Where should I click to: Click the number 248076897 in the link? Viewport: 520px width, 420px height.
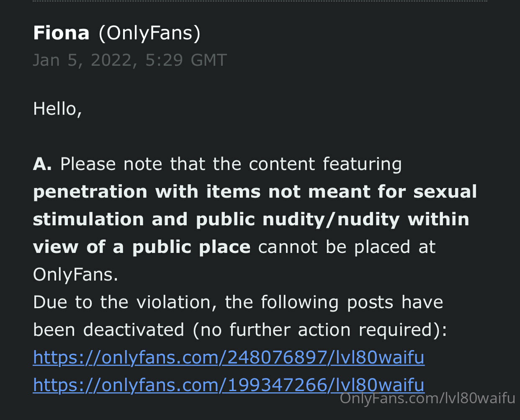pyautogui.click(x=277, y=358)
